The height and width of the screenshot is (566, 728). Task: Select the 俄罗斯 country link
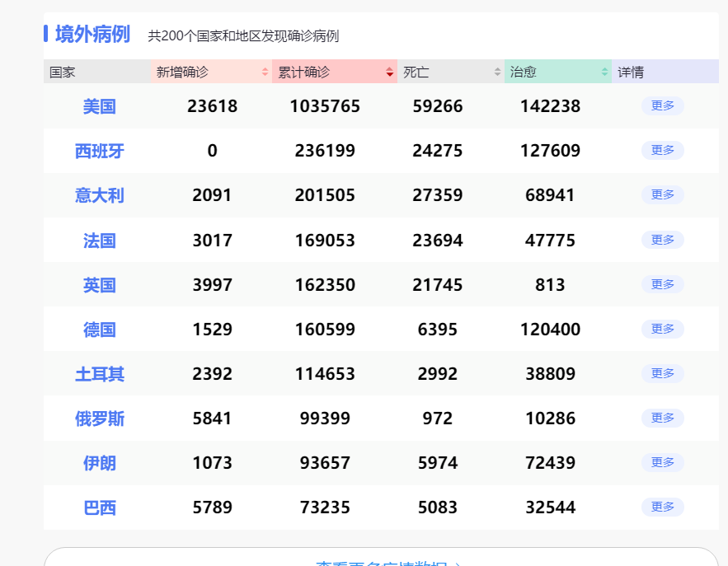click(100, 419)
